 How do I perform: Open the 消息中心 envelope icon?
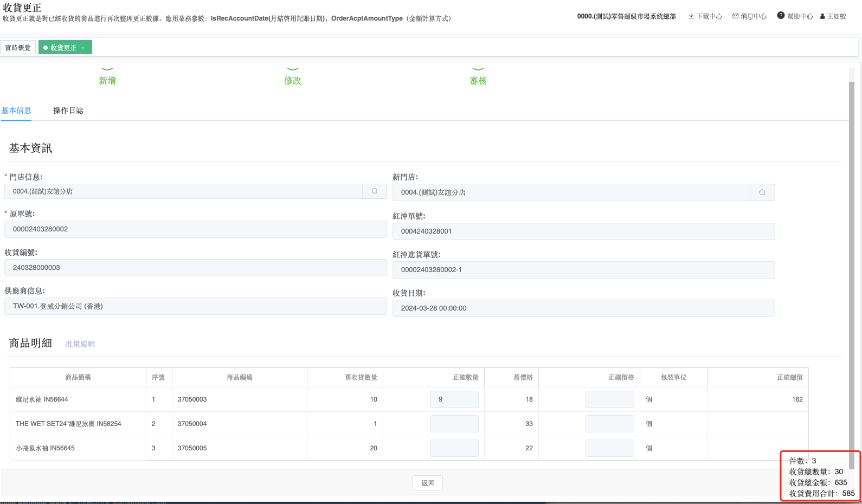[x=736, y=16]
